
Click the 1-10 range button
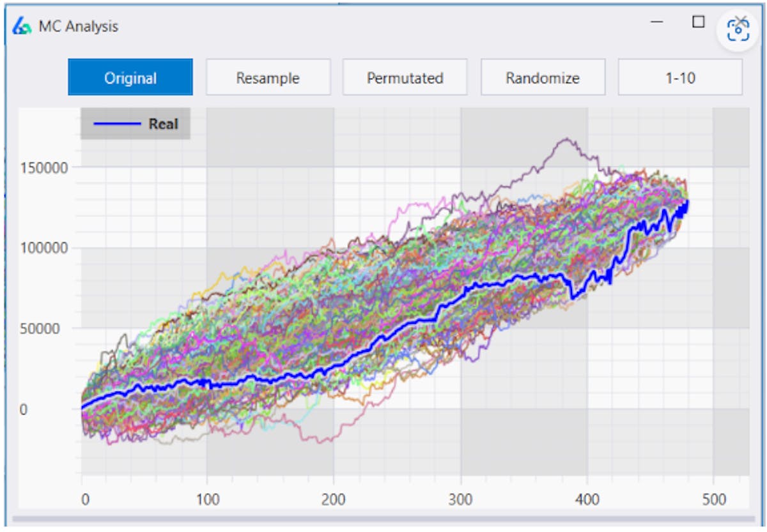[x=679, y=78]
